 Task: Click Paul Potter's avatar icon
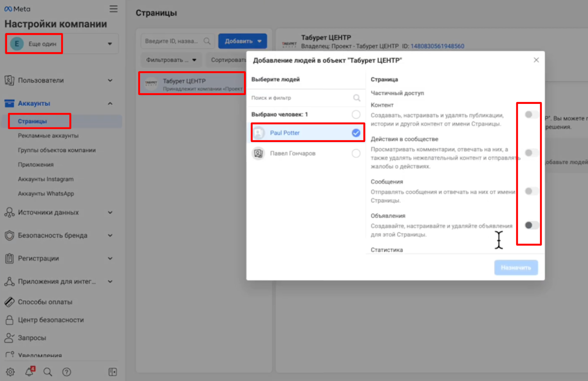pyautogui.click(x=259, y=133)
